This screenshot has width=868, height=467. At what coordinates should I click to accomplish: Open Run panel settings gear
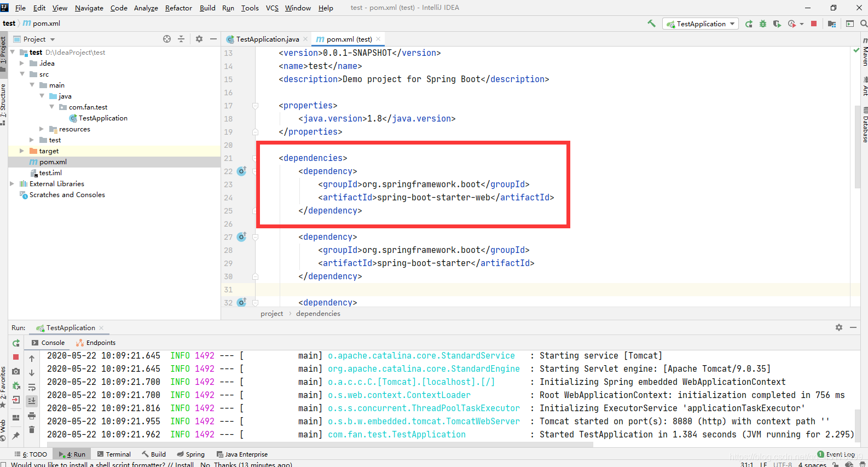[x=839, y=327]
